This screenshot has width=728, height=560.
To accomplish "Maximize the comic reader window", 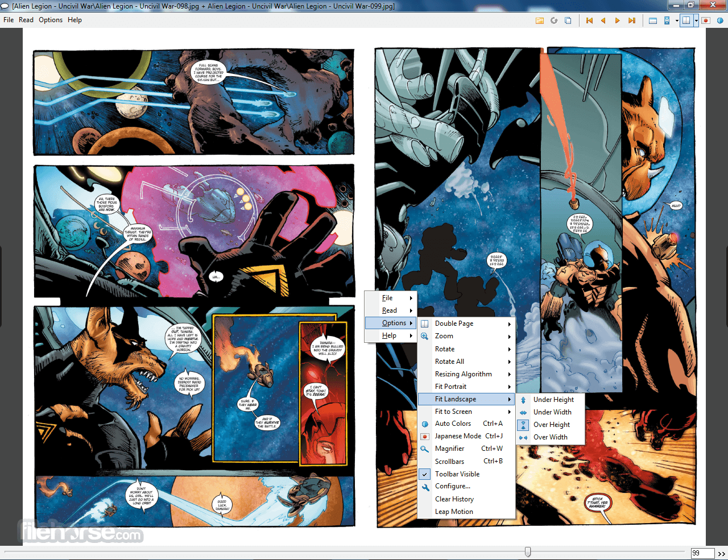I will tap(690, 5).
